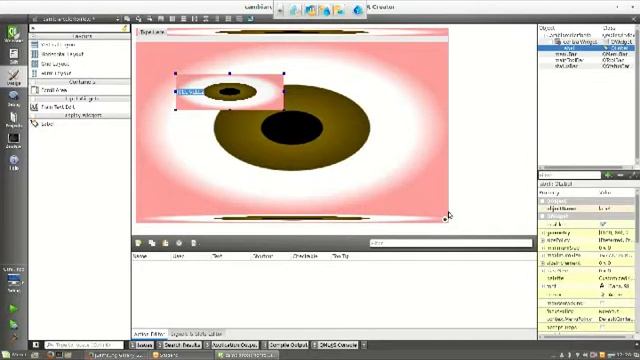The height and width of the screenshot is (360, 640).
Task: Click Edit Signals/Slots toolbar icon
Action: (139, 19)
